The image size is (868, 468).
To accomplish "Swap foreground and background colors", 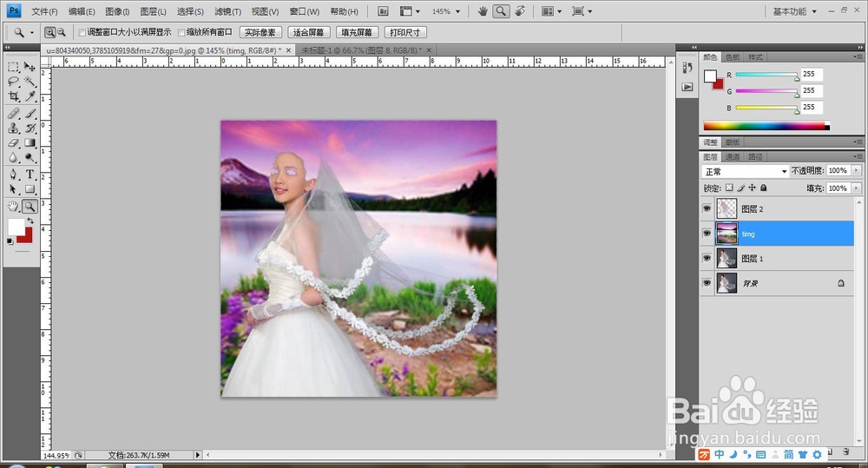I will click(30, 221).
